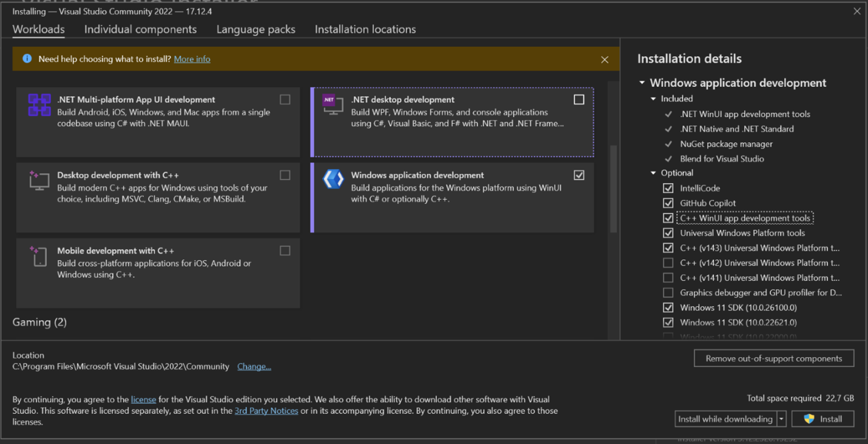The image size is (868, 444).
Task: Select the .NET Native and .NET Standard item
Action: [x=737, y=129]
